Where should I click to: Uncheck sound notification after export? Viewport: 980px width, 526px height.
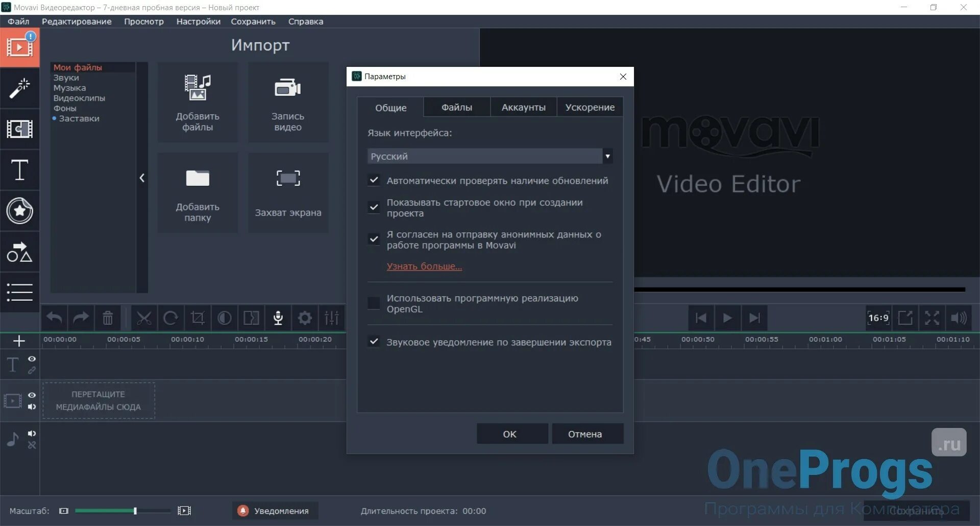pos(374,342)
